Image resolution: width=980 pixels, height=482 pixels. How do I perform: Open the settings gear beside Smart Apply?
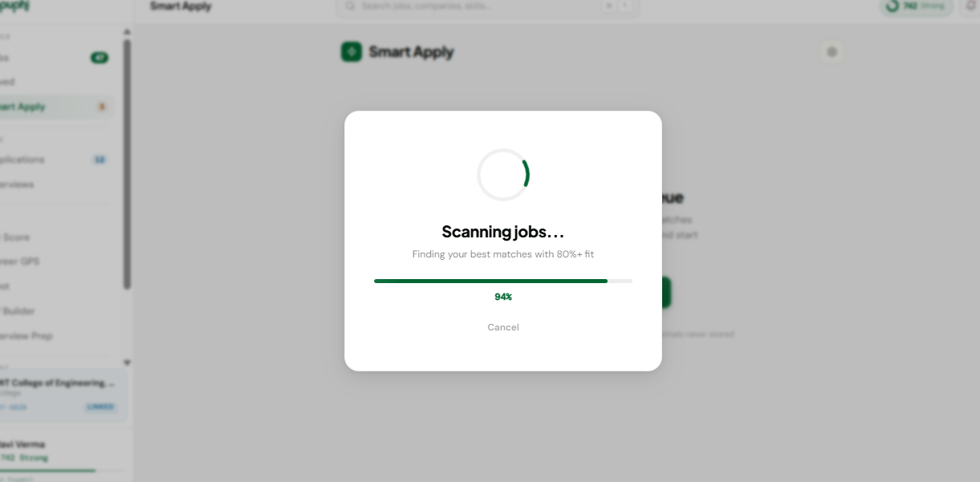pos(832,52)
